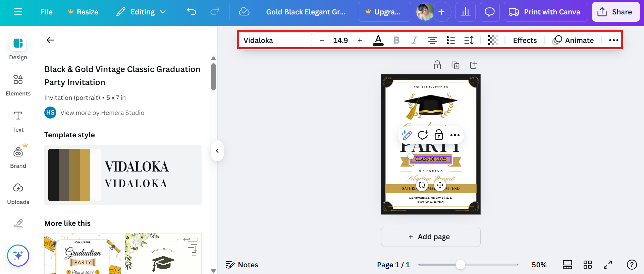Open the grid view of pages
The width and height of the screenshot is (644, 274).
(x=588, y=265)
